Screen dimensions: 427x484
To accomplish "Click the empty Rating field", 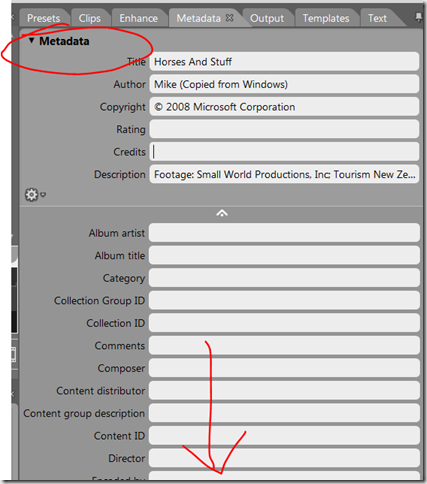I will click(284, 129).
